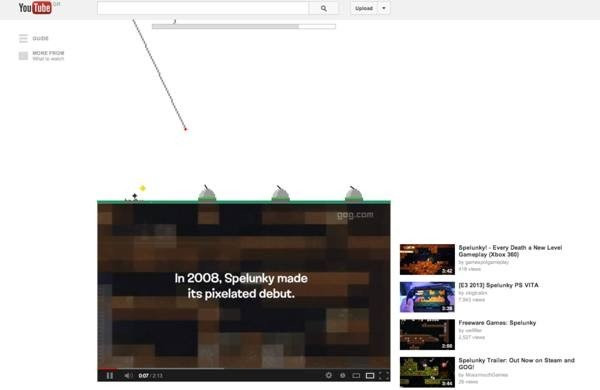
Task: Open the E3 2013 Spelunky PS VITA thumbnail
Action: point(427,297)
